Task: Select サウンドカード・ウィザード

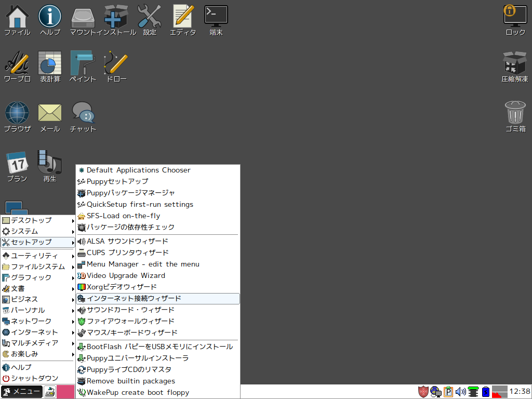Action: 158,310
